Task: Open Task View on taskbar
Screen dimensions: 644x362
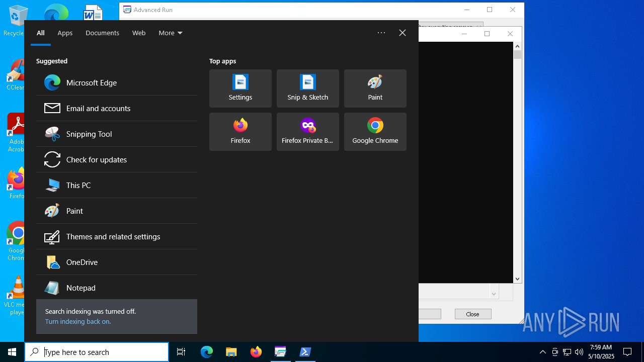Action: coord(181,352)
